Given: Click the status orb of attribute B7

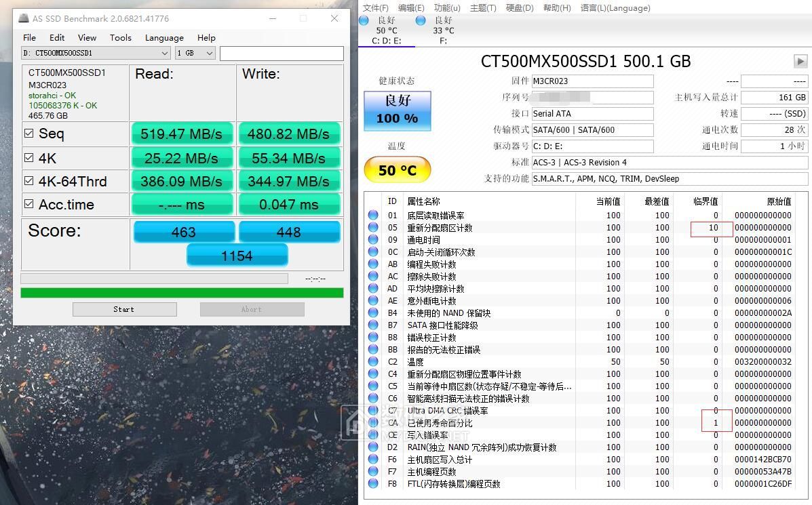Looking at the screenshot, I should point(373,325).
